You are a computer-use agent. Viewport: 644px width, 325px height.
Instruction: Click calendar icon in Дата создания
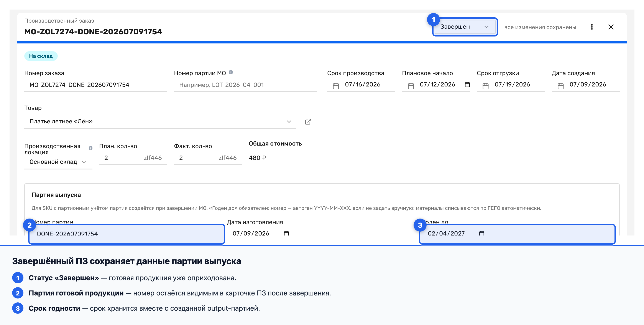pos(560,86)
